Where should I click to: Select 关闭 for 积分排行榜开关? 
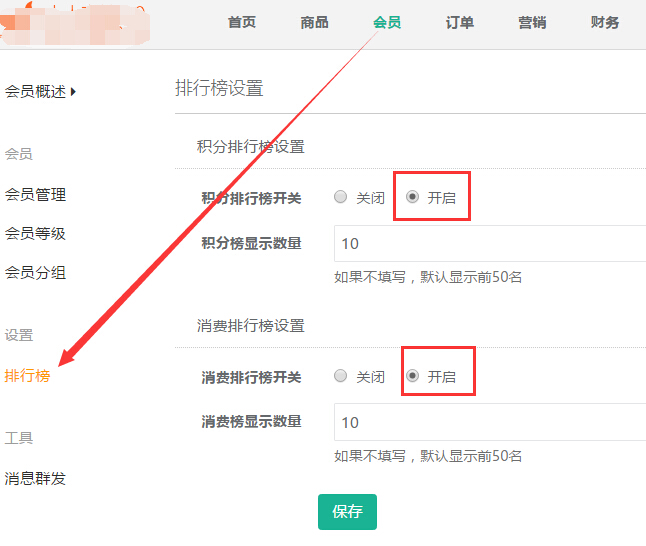tap(341, 197)
